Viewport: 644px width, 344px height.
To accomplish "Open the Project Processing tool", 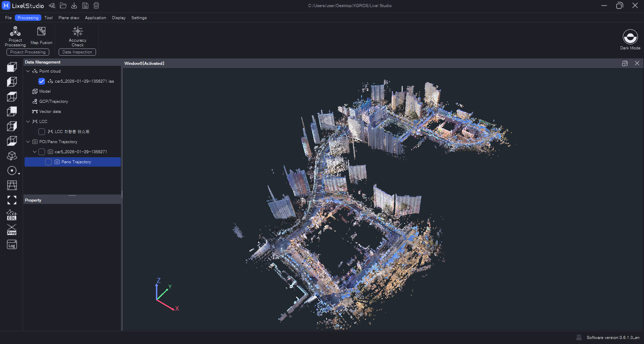I will tap(15, 36).
